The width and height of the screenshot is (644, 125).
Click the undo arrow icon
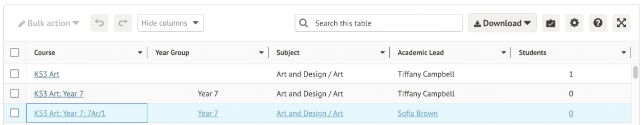tap(99, 23)
